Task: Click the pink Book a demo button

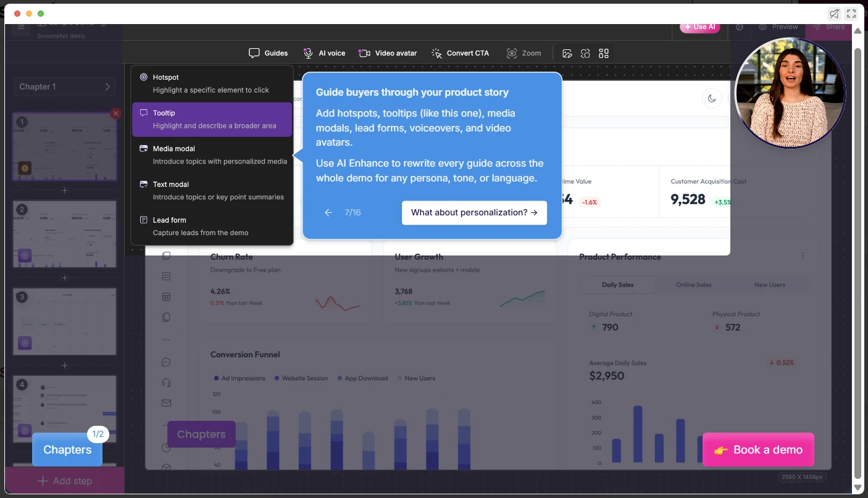Action: pyautogui.click(x=758, y=449)
